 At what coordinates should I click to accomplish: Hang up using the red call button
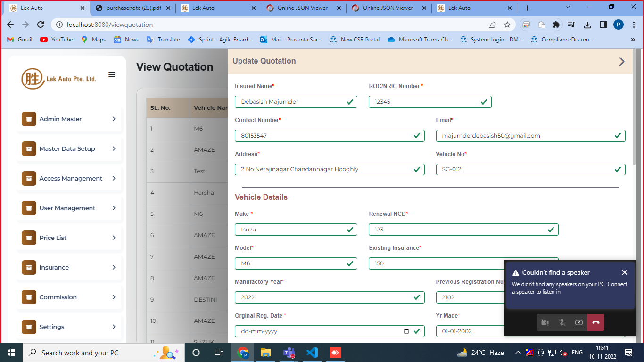click(595, 322)
